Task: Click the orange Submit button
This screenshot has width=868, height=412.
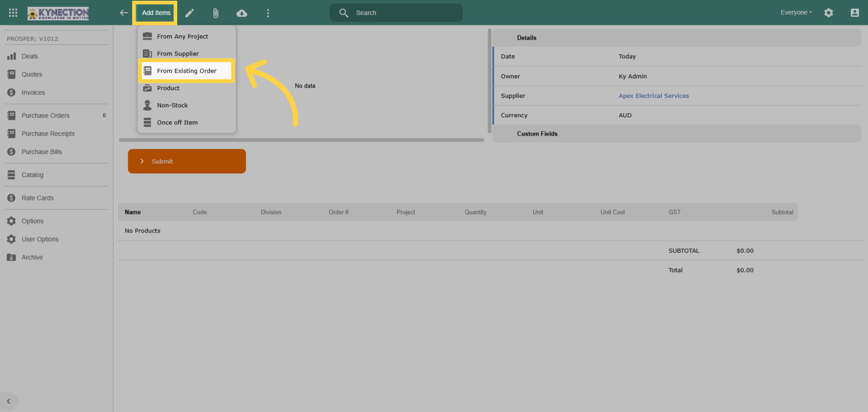Action: point(187,161)
